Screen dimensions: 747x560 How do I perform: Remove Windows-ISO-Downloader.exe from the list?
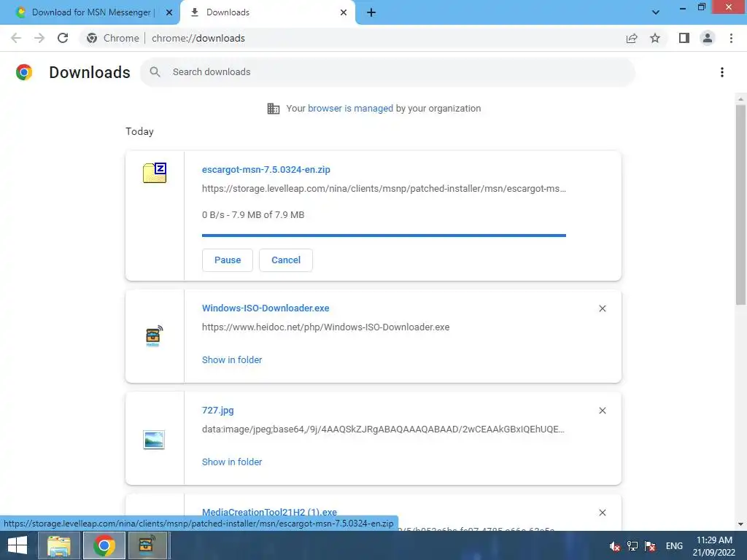(x=602, y=308)
